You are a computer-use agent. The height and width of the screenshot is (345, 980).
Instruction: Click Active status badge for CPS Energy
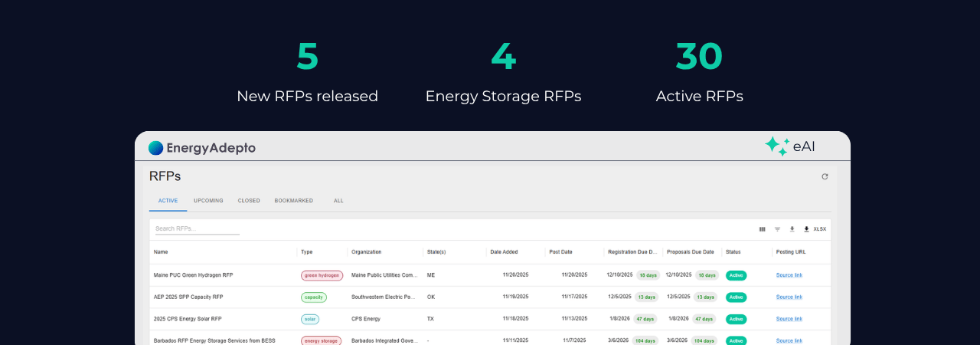(735, 319)
